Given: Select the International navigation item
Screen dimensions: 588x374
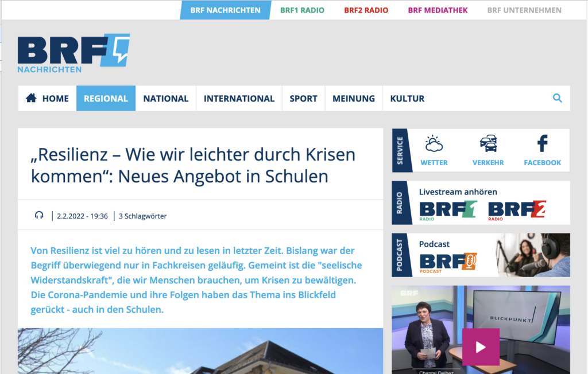Looking at the screenshot, I should [x=239, y=98].
